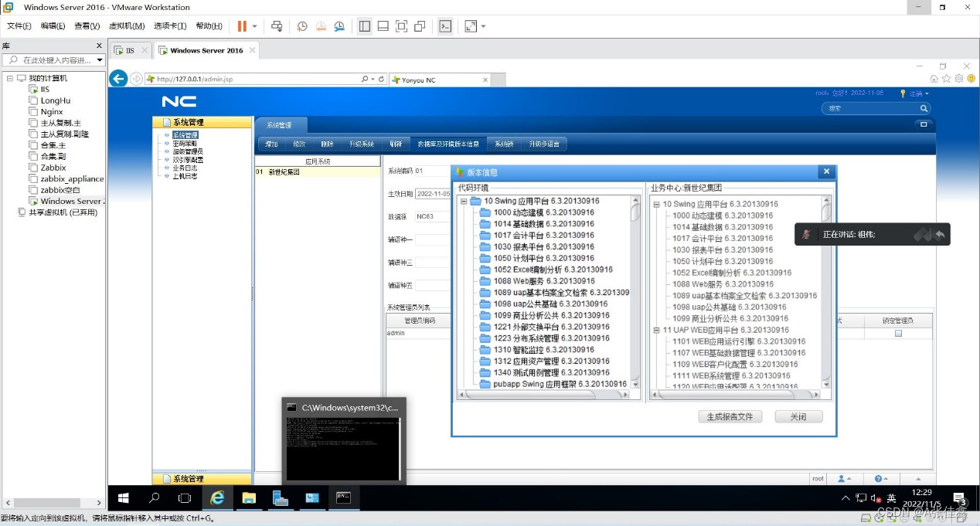The width and height of the screenshot is (980, 526).
Task: Switch to the IIS VM tab
Action: pos(130,50)
